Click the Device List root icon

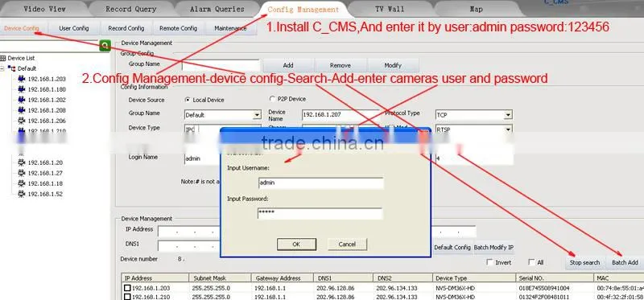point(3,58)
